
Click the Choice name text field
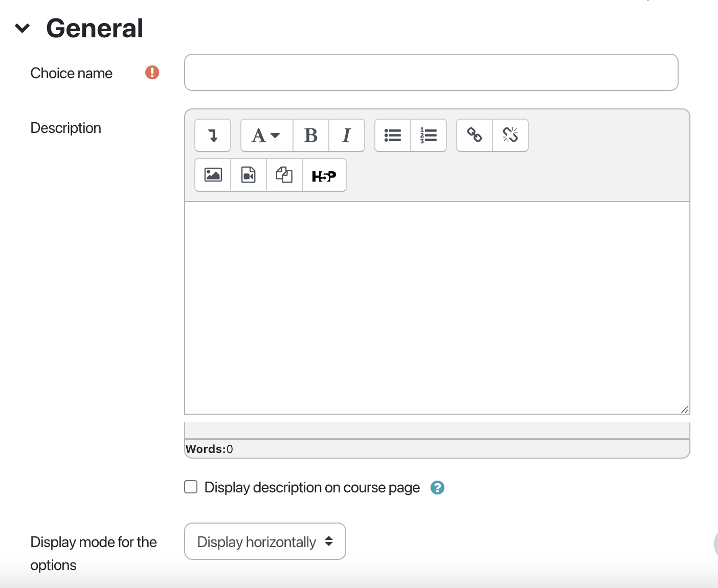pos(431,73)
